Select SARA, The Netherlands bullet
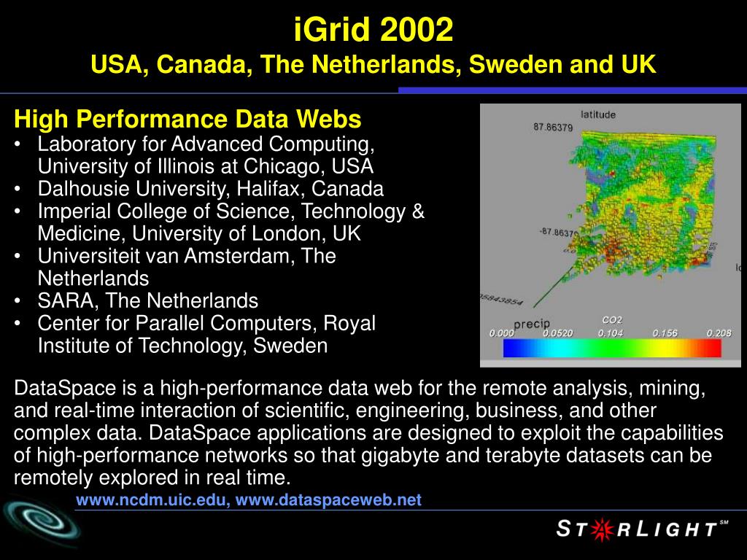This screenshot has height=560, width=747. tap(147, 300)
